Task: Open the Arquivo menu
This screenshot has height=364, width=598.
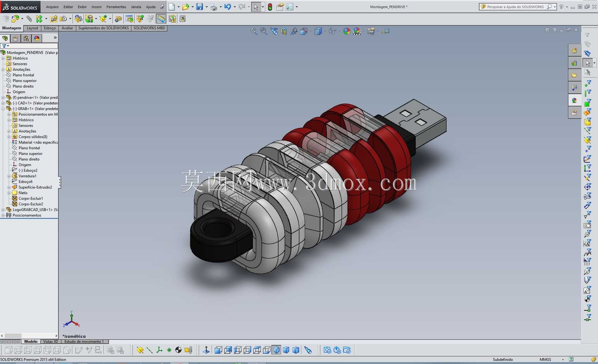Action: pyautogui.click(x=52, y=7)
